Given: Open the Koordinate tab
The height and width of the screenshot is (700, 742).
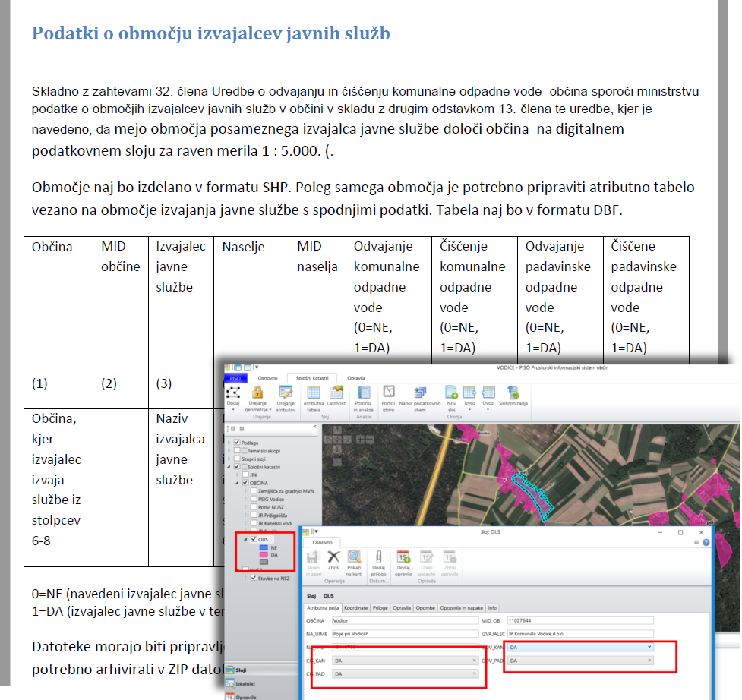Looking at the screenshot, I should (356, 607).
